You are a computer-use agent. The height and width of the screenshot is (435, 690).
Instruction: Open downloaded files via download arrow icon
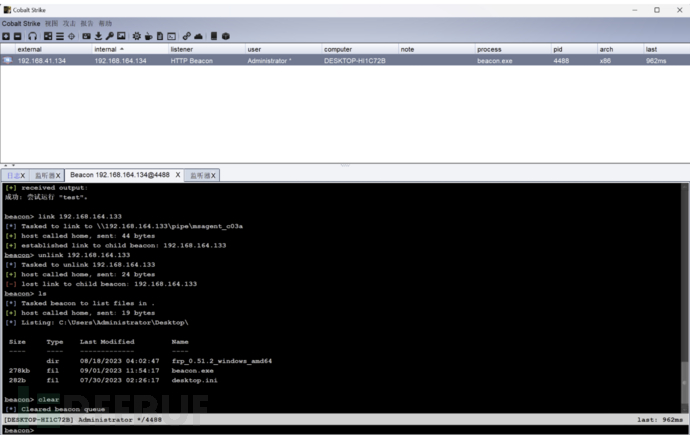98,36
